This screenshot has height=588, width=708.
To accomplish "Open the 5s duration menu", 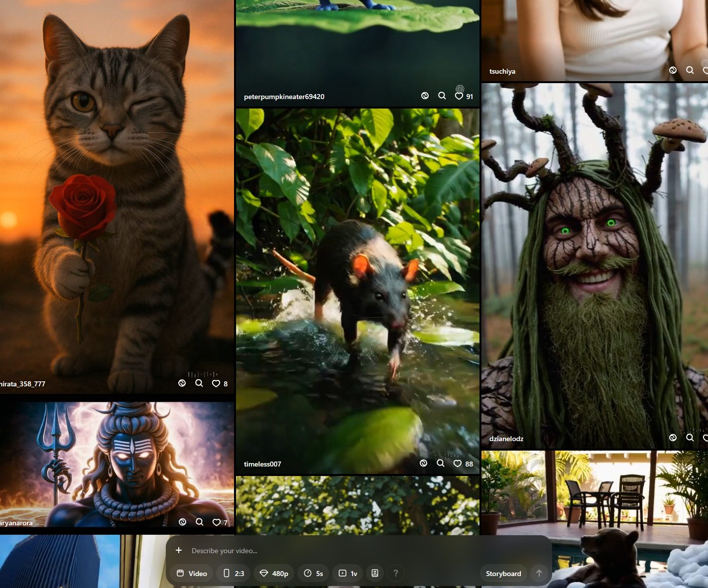I will pyautogui.click(x=313, y=574).
